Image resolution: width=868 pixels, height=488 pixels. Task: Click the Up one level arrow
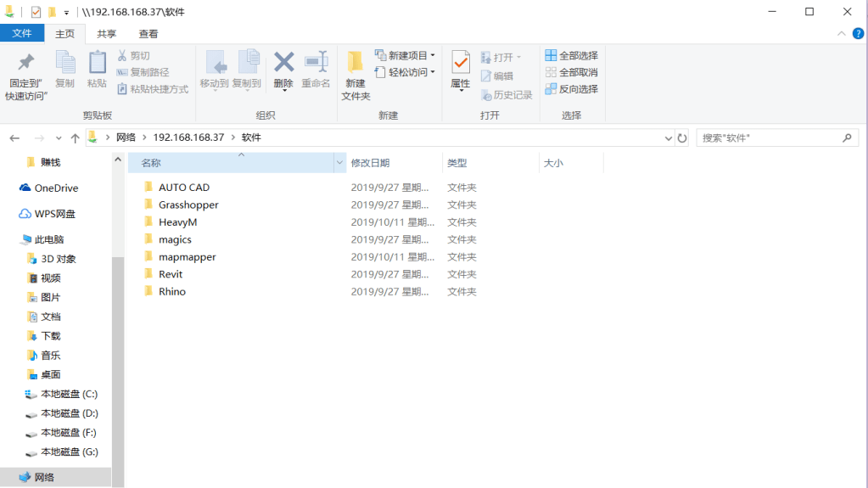click(76, 137)
